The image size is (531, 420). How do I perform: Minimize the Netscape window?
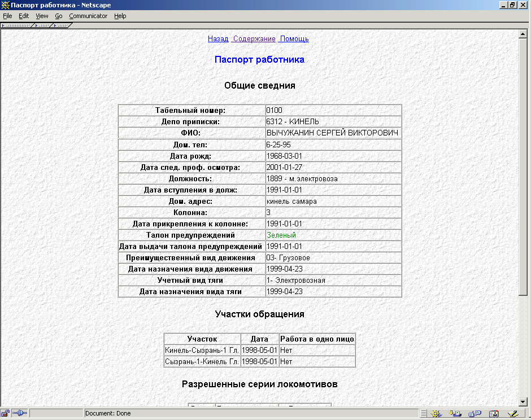coord(504,5)
